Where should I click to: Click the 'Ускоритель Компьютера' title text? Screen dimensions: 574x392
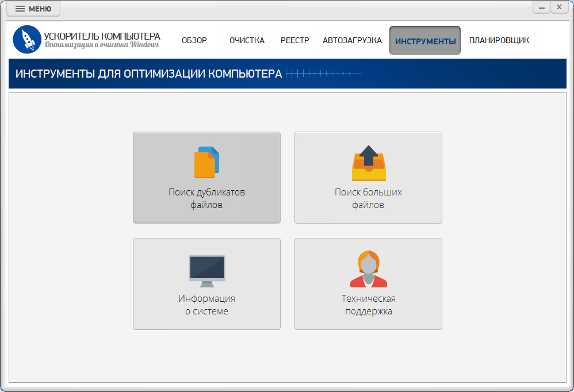(102, 36)
